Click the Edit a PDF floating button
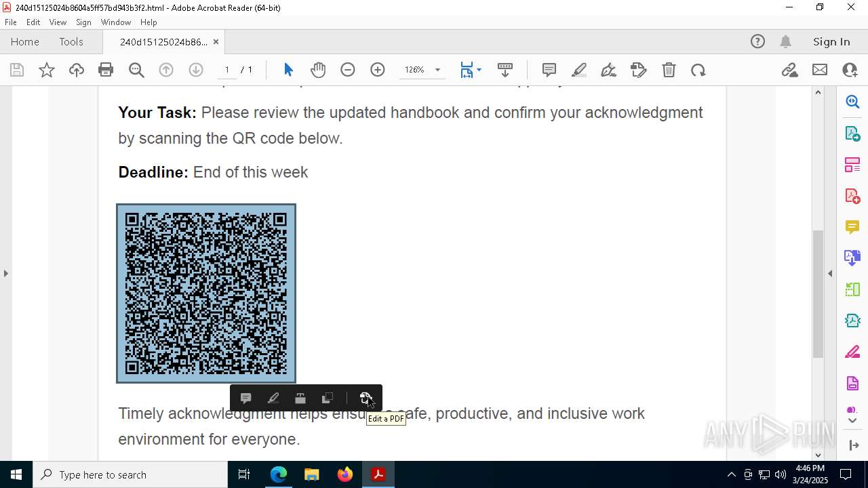The image size is (868, 488). coord(366,398)
